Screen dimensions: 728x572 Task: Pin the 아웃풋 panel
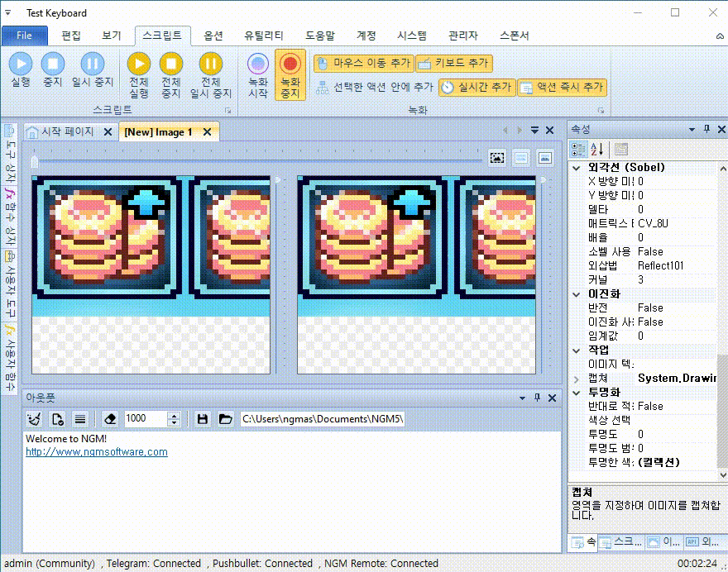click(x=537, y=398)
